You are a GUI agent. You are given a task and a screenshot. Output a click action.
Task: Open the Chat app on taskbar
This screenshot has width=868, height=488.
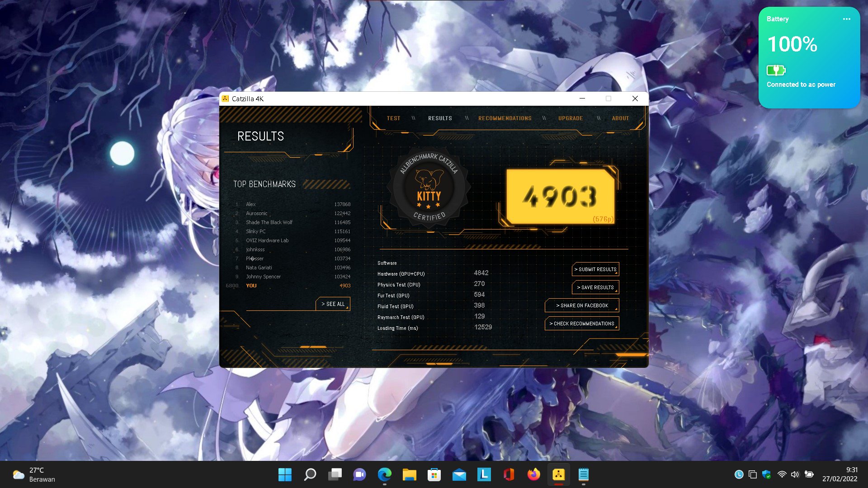[x=360, y=474]
